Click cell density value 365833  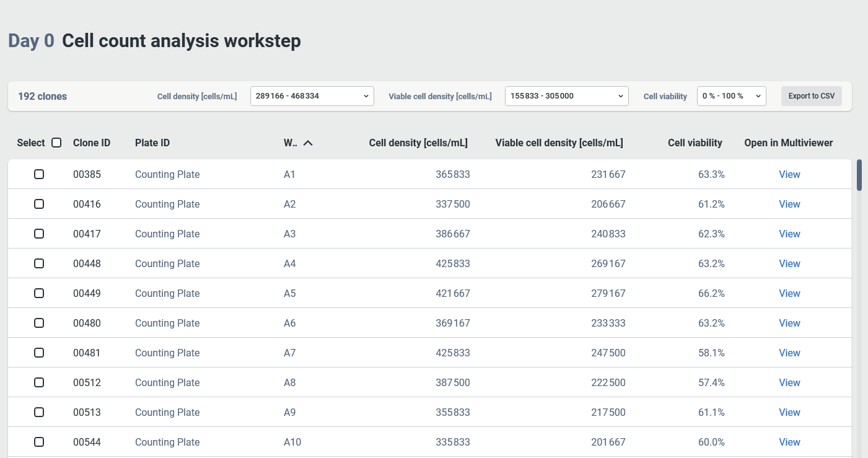(x=453, y=174)
